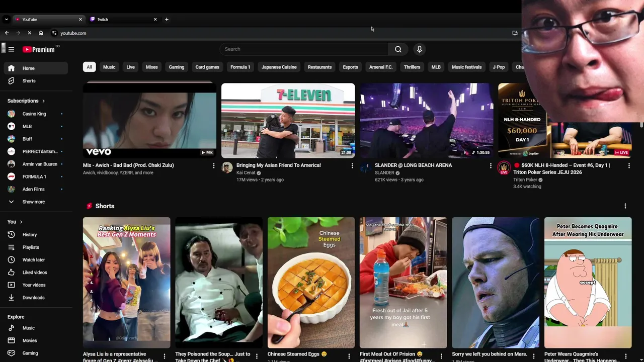Open Home in the sidebar
Image resolution: width=644 pixels, height=362 pixels.
click(x=36, y=68)
